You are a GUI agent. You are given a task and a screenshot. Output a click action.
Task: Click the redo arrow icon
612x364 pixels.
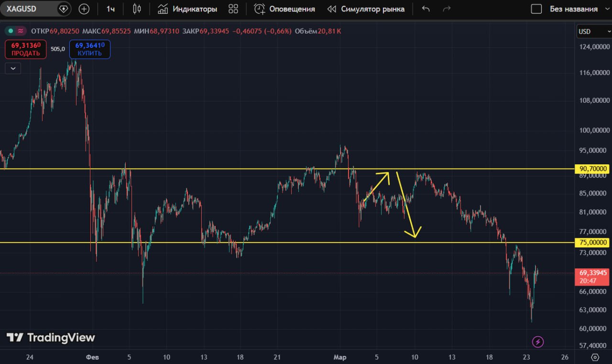[447, 9]
